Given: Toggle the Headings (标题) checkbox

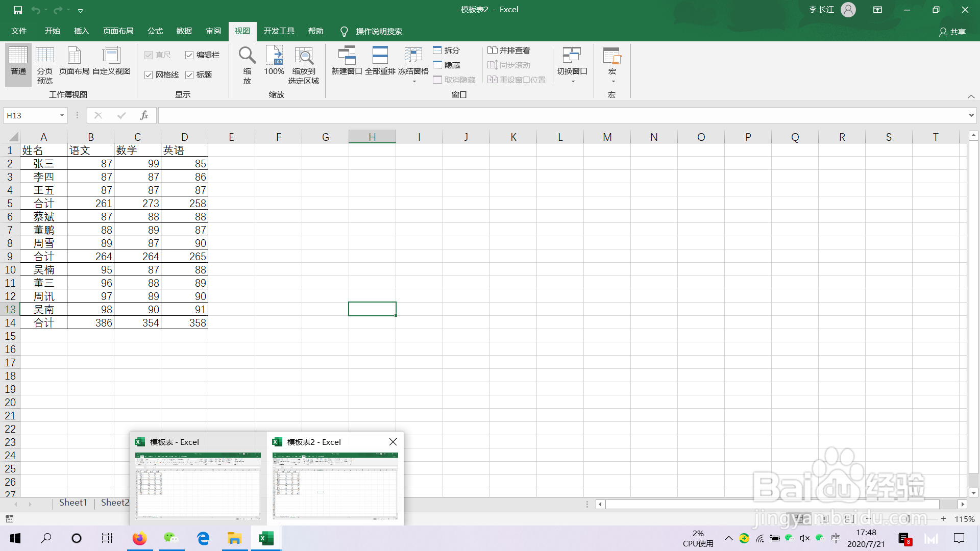Looking at the screenshot, I should (189, 75).
